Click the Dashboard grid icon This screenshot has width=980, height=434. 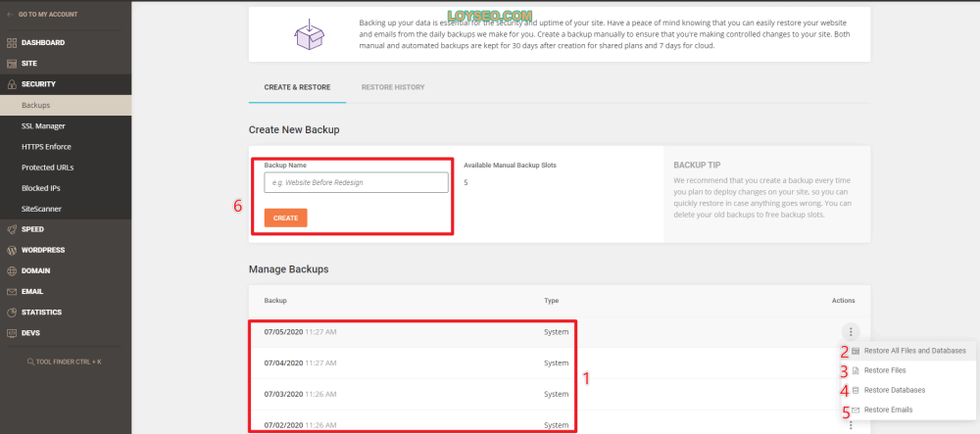click(11, 43)
